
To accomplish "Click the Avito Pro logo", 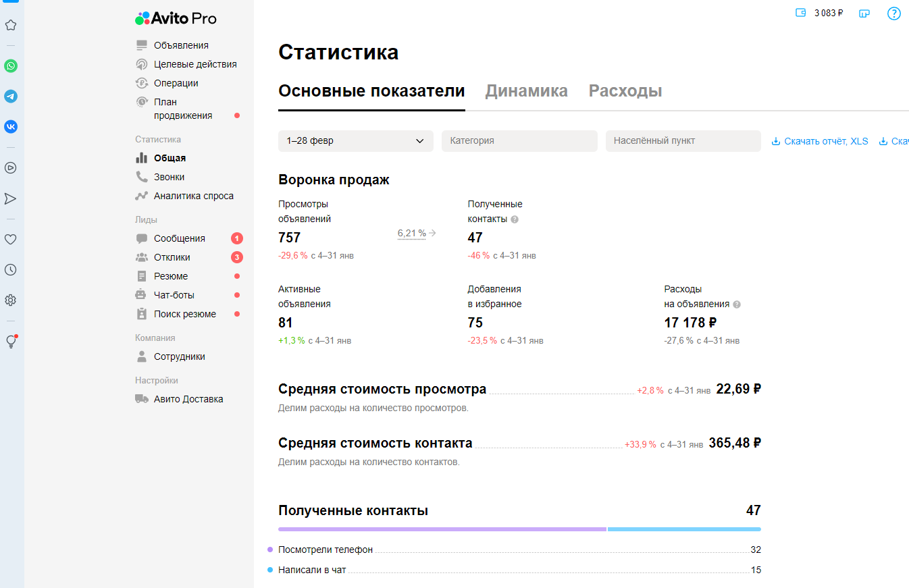I will 176,18.
